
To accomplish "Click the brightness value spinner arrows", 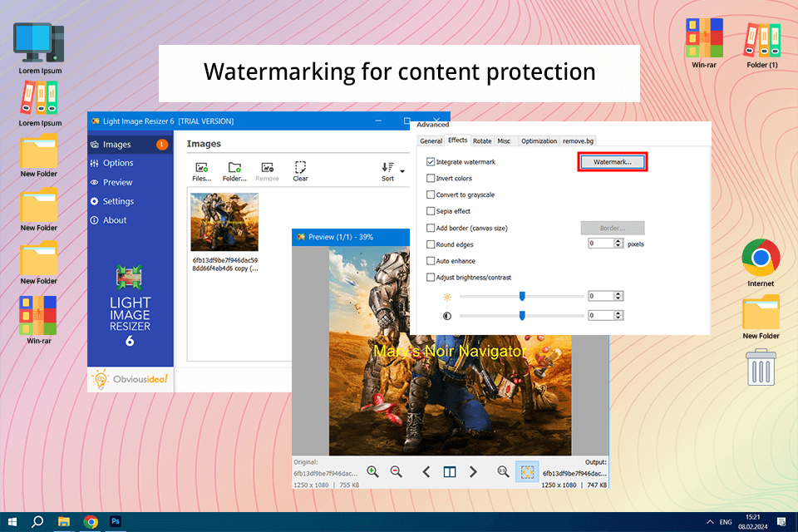I will click(x=618, y=296).
